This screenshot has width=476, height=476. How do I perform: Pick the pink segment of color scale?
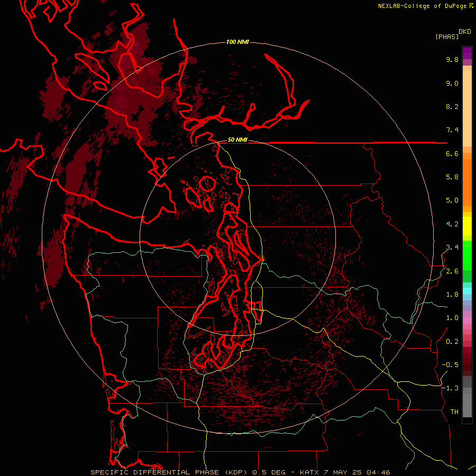(x=467, y=321)
